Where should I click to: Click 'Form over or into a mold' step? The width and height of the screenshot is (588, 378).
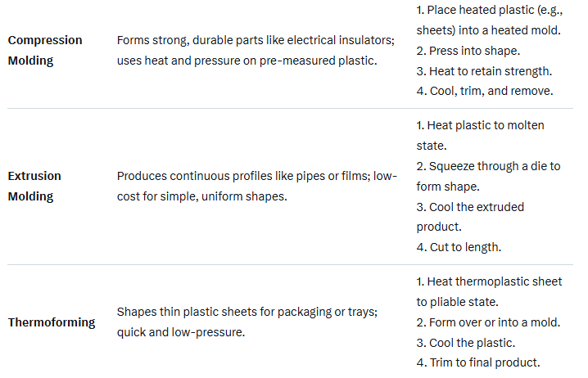[488, 322]
